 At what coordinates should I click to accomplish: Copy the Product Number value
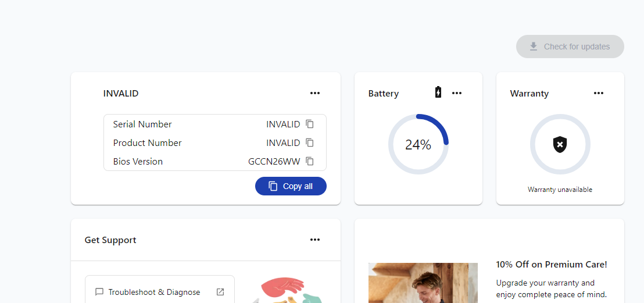tap(310, 142)
